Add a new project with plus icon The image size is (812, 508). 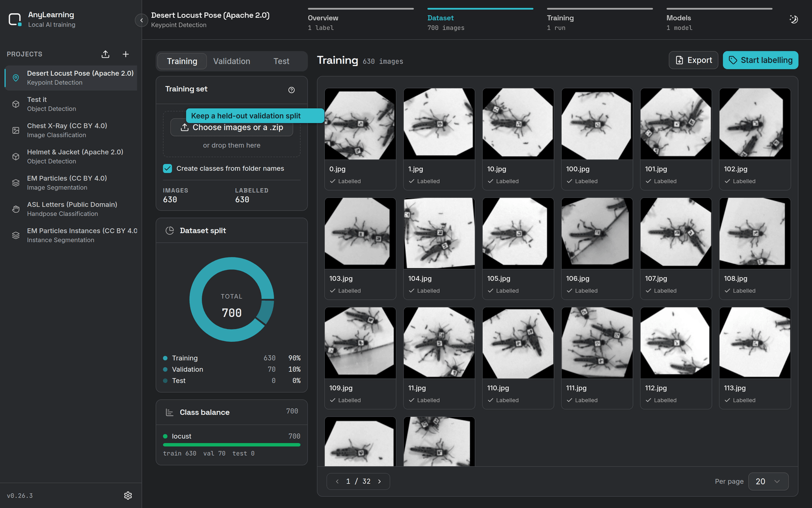126,54
